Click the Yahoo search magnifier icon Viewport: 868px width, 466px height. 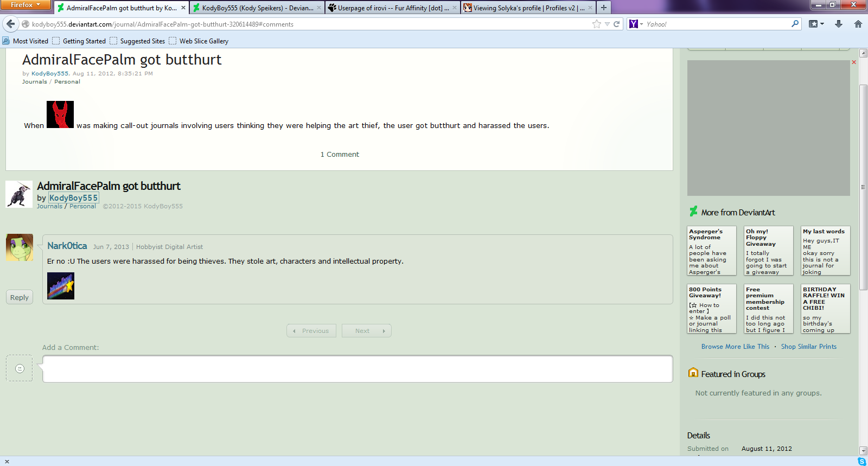(795, 24)
